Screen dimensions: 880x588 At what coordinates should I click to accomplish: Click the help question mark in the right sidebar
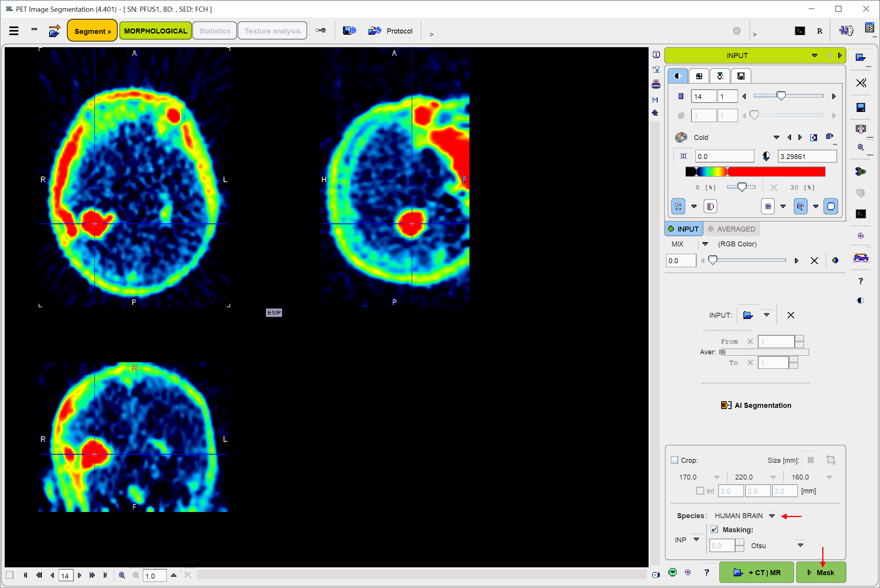coord(860,281)
